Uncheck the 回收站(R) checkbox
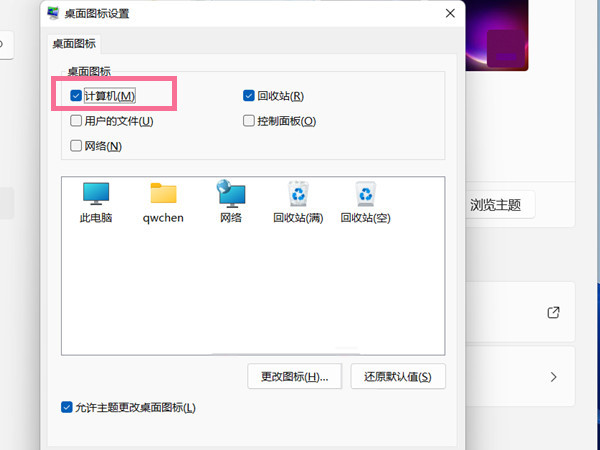The image size is (600, 450). tap(250, 96)
